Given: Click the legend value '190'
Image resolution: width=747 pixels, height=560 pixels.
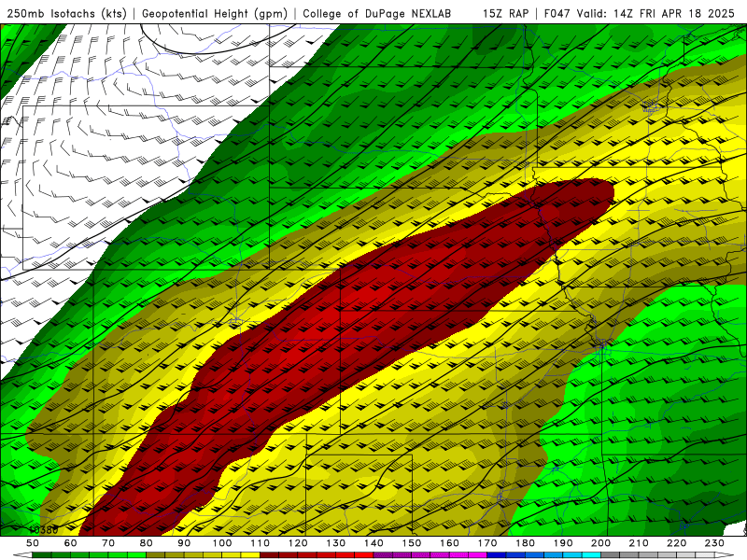Looking at the screenshot, I should click(x=563, y=543).
